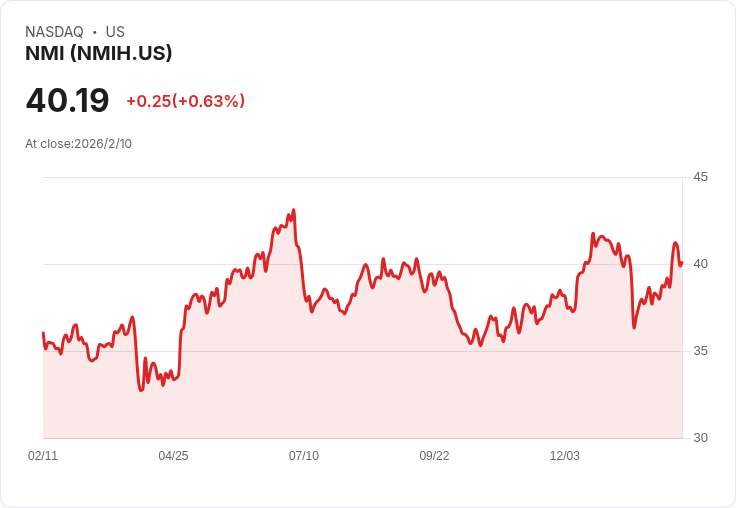Click the +0.25(+0.63%) price change text
The height and width of the screenshot is (508, 736).
[x=185, y=101]
